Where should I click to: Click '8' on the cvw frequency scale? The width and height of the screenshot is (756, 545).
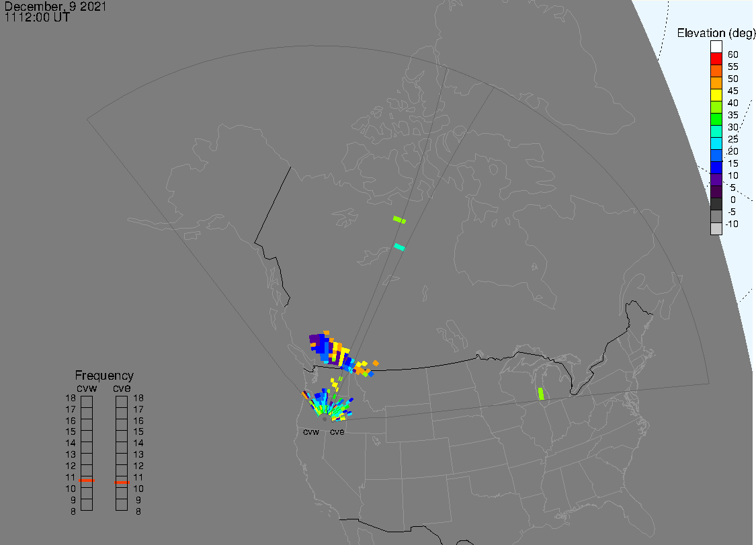tap(73, 511)
